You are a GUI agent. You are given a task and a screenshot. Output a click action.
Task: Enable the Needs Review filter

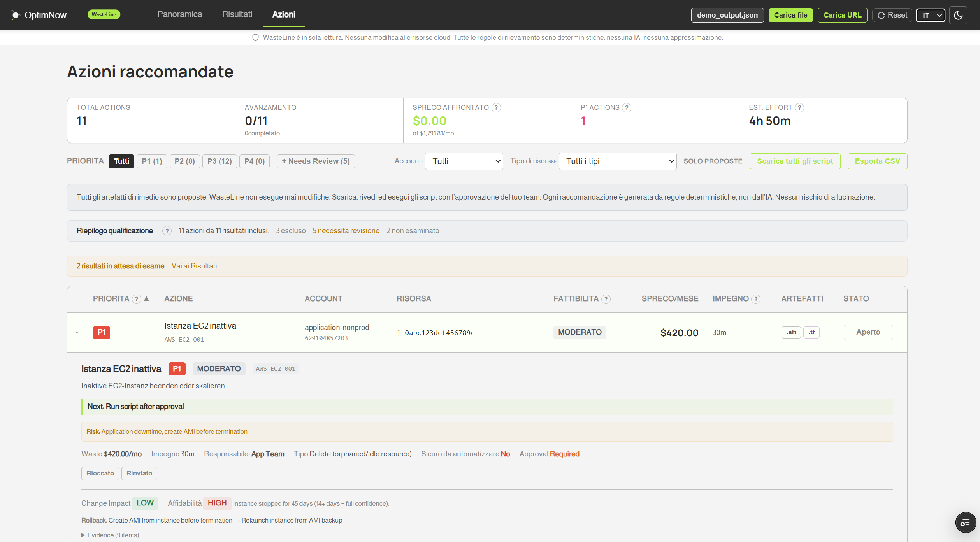point(315,161)
